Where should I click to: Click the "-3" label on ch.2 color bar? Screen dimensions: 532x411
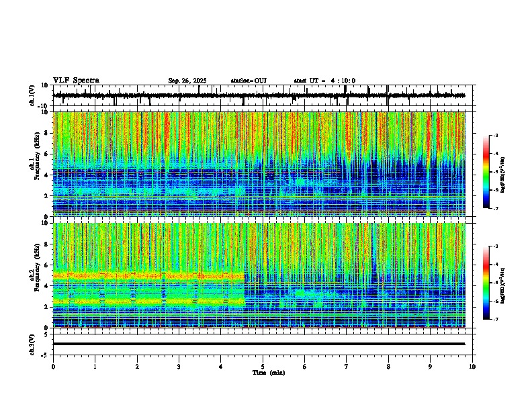tap(496, 246)
